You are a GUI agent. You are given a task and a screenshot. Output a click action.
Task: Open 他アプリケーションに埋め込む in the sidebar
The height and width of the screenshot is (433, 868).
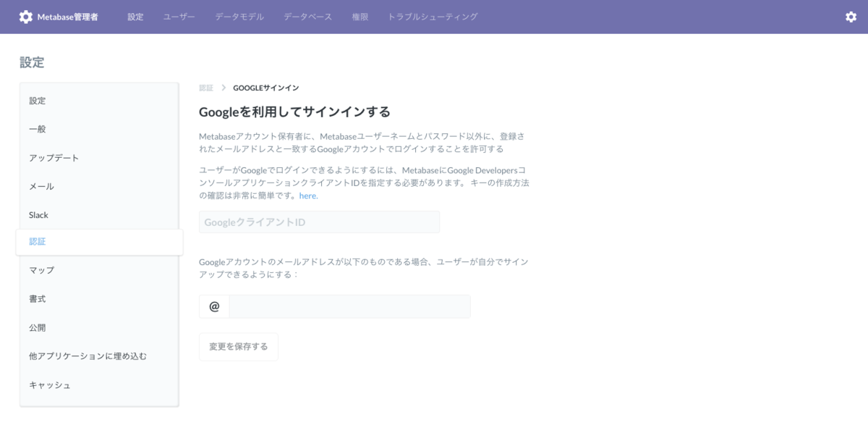[x=99, y=356]
